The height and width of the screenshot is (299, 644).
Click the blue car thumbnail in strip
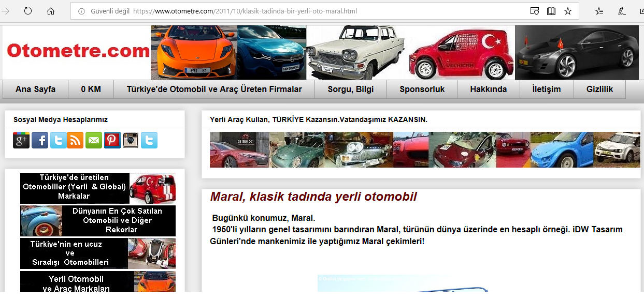(562, 150)
